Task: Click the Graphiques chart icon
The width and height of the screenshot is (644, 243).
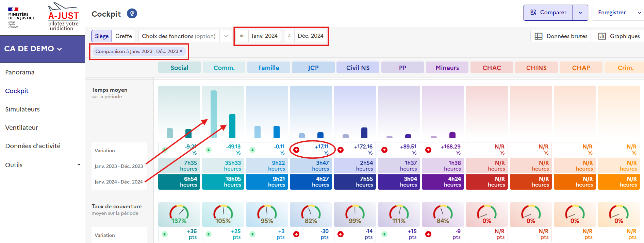Action: point(602,36)
